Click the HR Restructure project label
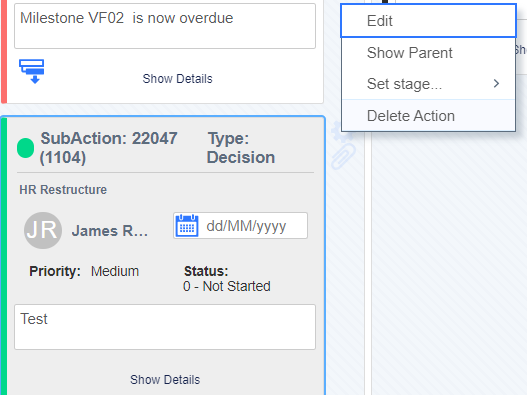 [x=63, y=190]
